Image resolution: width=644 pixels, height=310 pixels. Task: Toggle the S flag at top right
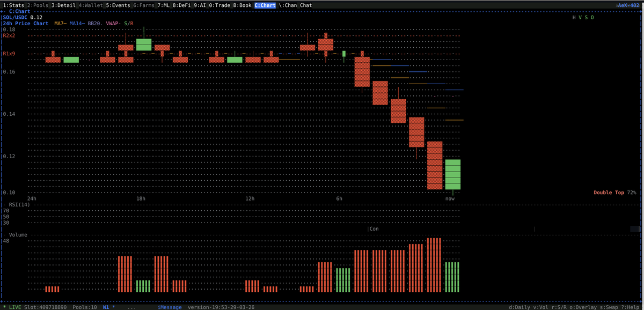coord(586,18)
